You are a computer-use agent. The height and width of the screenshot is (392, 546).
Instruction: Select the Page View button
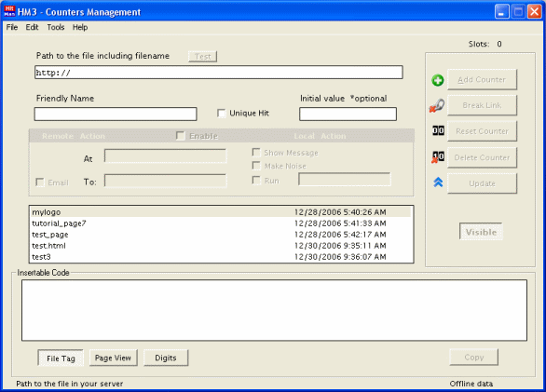(113, 358)
